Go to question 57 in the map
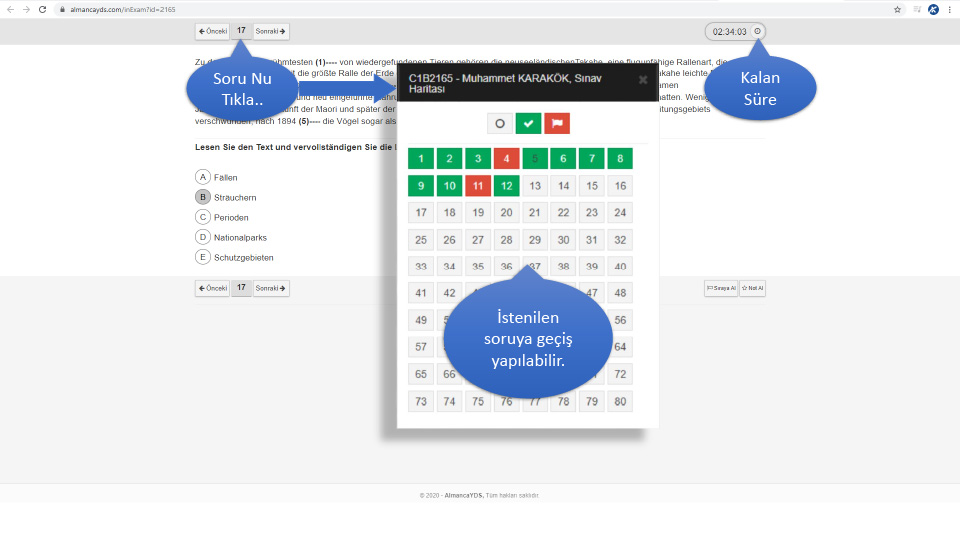The width and height of the screenshot is (960, 540). (421, 347)
